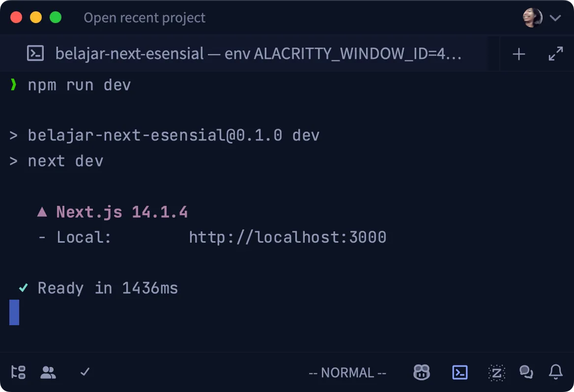Open the localhost:3000 link
The image size is (574, 392).
click(x=287, y=237)
